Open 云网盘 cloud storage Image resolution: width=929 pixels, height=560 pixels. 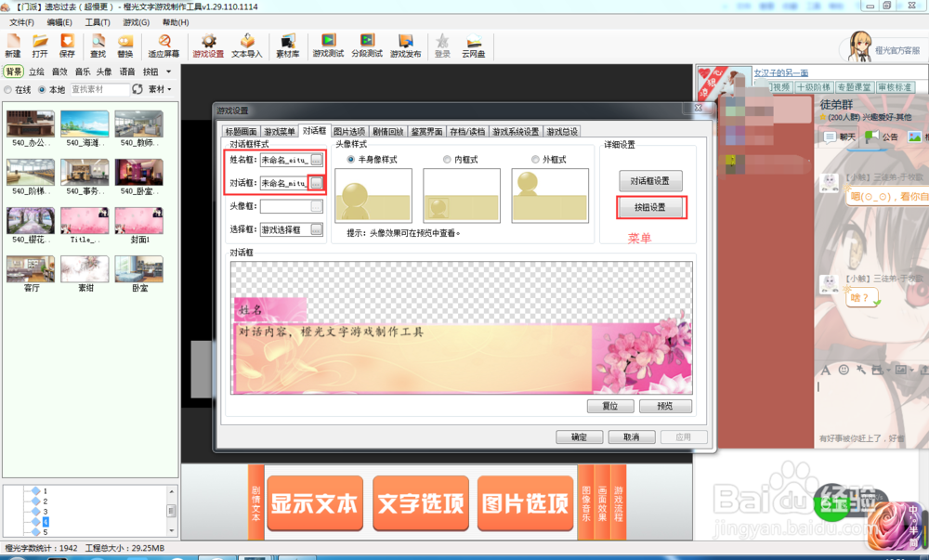tap(474, 46)
